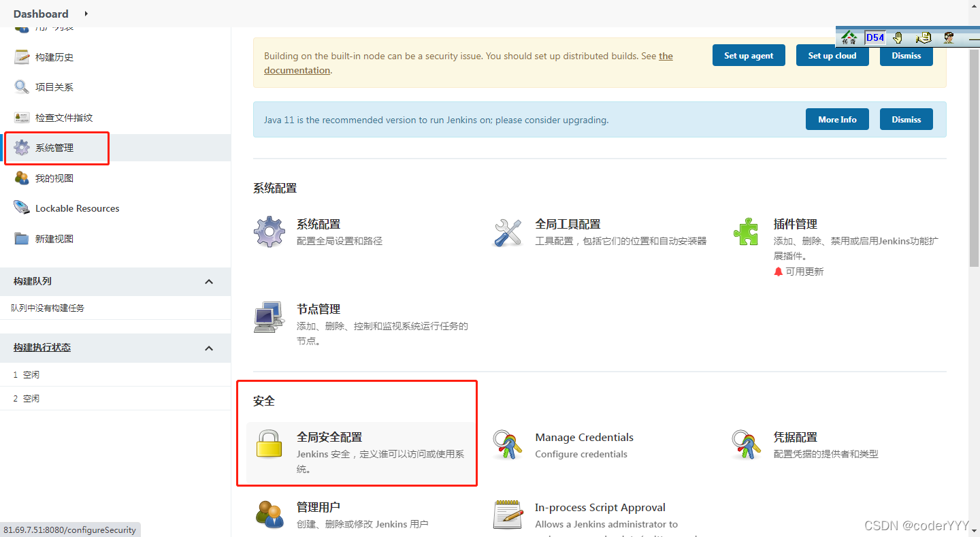Open the In-process Script Approval notepad icon
Screen dimensions: 980x537
tap(508, 515)
